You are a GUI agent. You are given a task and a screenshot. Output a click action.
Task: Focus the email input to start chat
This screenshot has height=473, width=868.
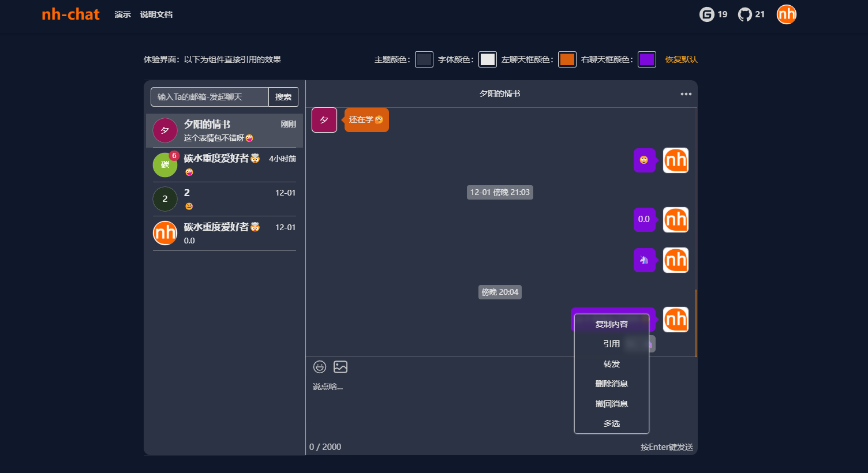coord(209,97)
